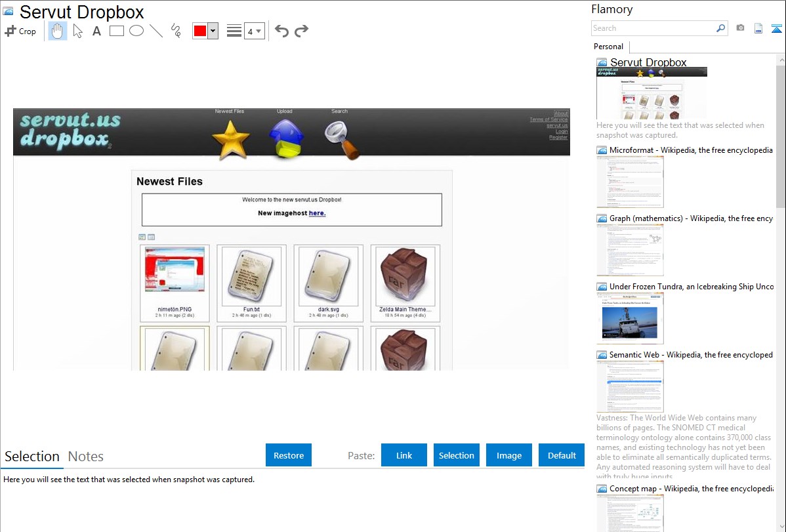786x532 pixels.
Task: Click the Flamory search field
Action: 653,28
